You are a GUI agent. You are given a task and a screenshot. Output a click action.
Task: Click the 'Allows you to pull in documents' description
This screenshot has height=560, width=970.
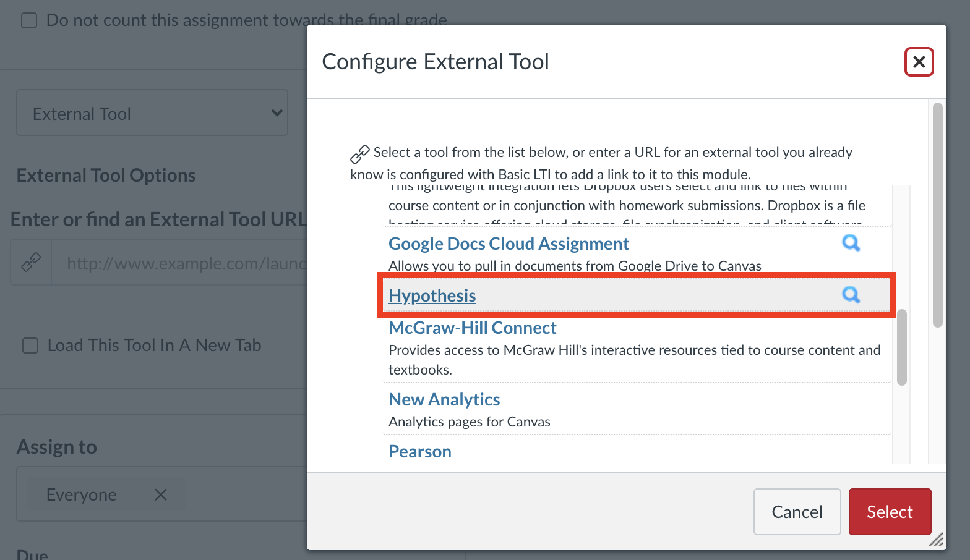575,266
